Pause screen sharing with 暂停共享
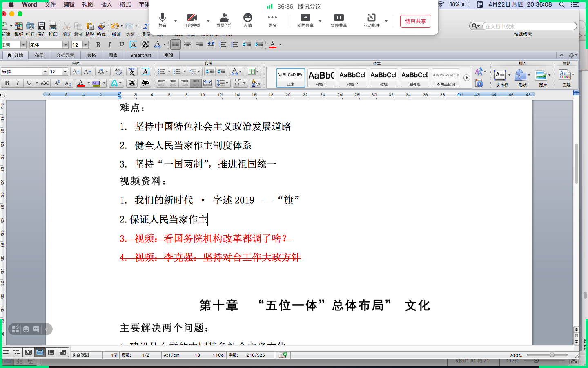The width and height of the screenshot is (588, 368). click(x=339, y=19)
